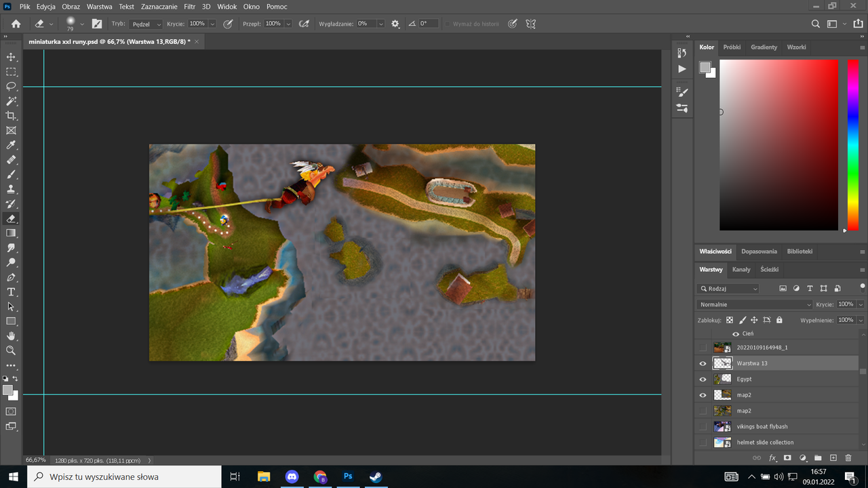The width and height of the screenshot is (868, 488).
Task: Hide the Warstwa 13 layer
Action: (703, 363)
